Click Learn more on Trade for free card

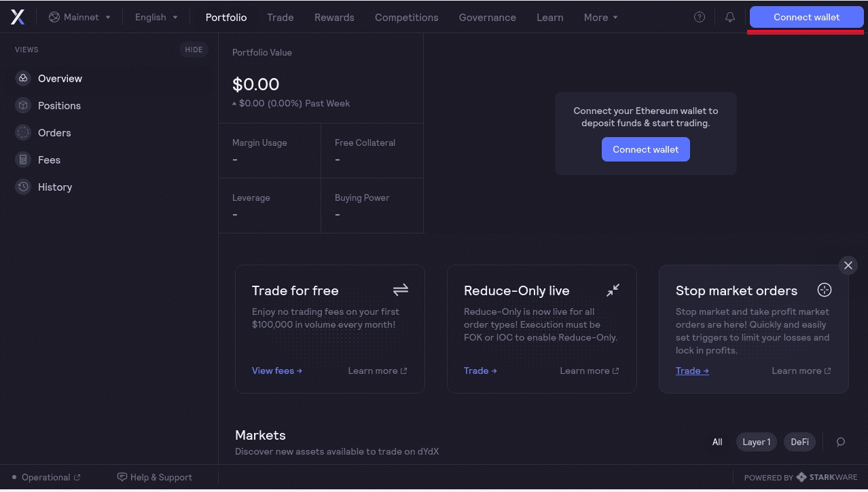pos(378,371)
